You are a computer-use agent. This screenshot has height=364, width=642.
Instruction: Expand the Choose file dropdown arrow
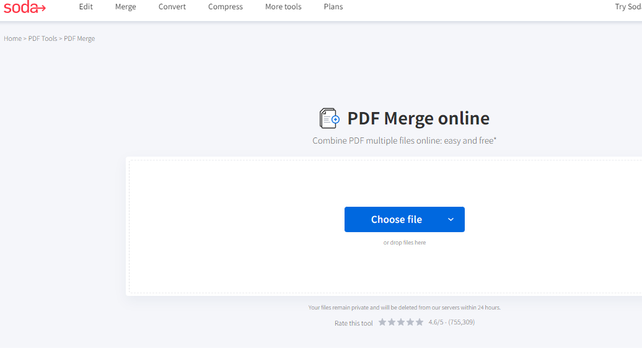[451, 220]
